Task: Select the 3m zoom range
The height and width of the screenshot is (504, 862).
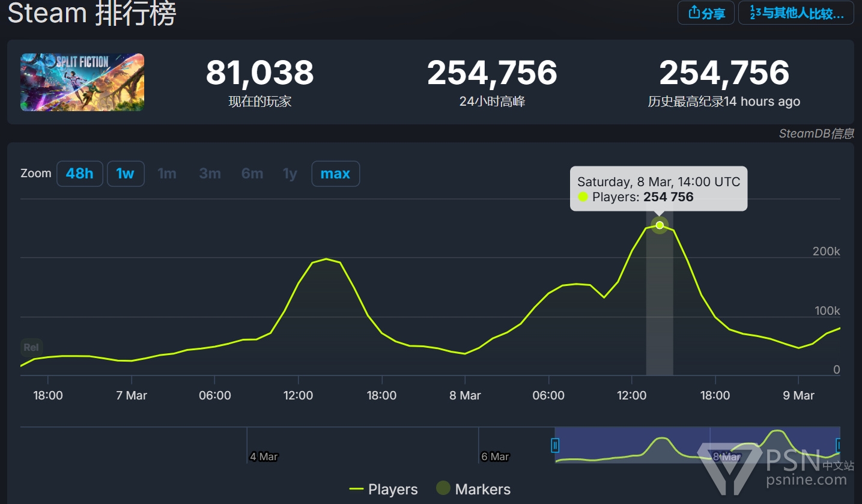Action: coord(210,174)
